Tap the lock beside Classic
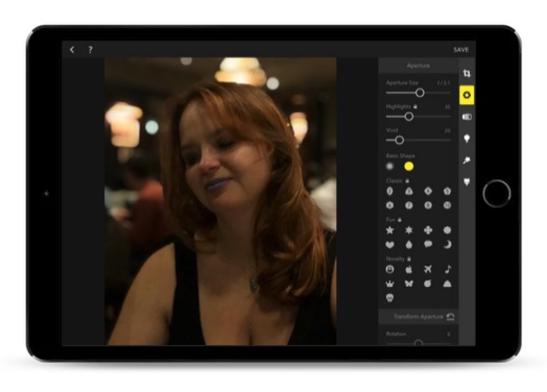The width and height of the screenshot is (547, 392). tap(407, 181)
